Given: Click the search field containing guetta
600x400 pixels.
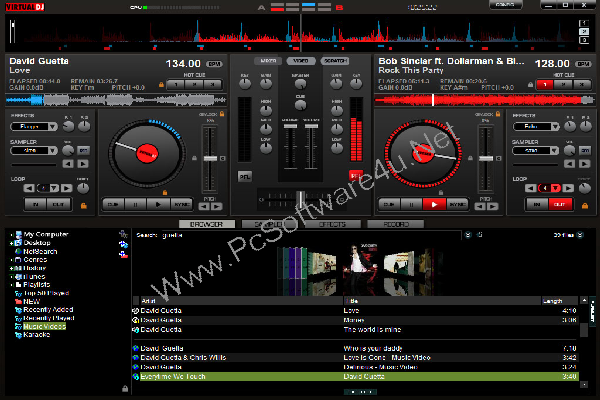Looking at the screenshot, I should (x=310, y=235).
